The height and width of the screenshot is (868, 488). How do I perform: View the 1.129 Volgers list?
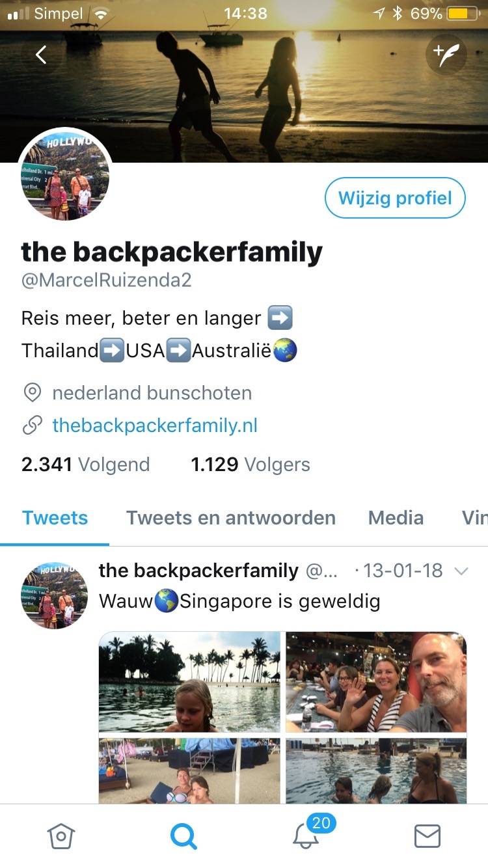click(251, 465)
